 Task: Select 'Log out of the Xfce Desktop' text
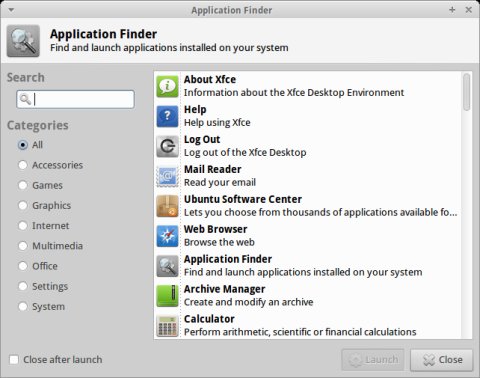click(x=245, y=153)
